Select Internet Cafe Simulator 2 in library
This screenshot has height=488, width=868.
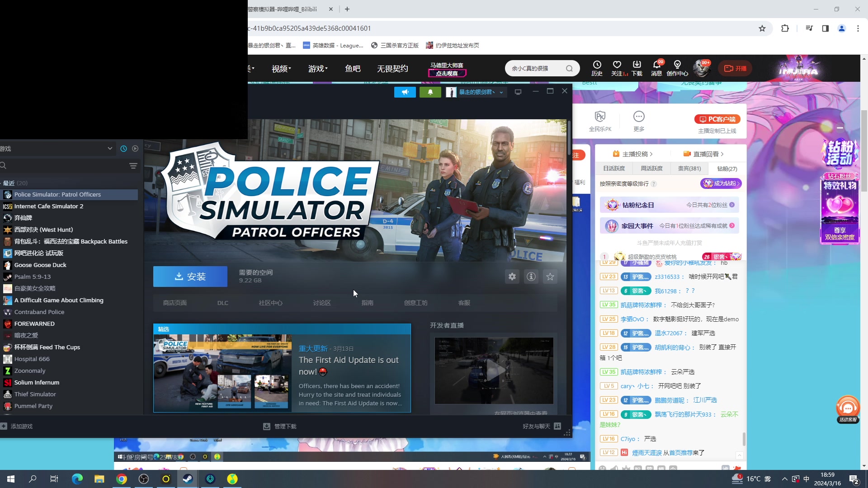(49, 206)
